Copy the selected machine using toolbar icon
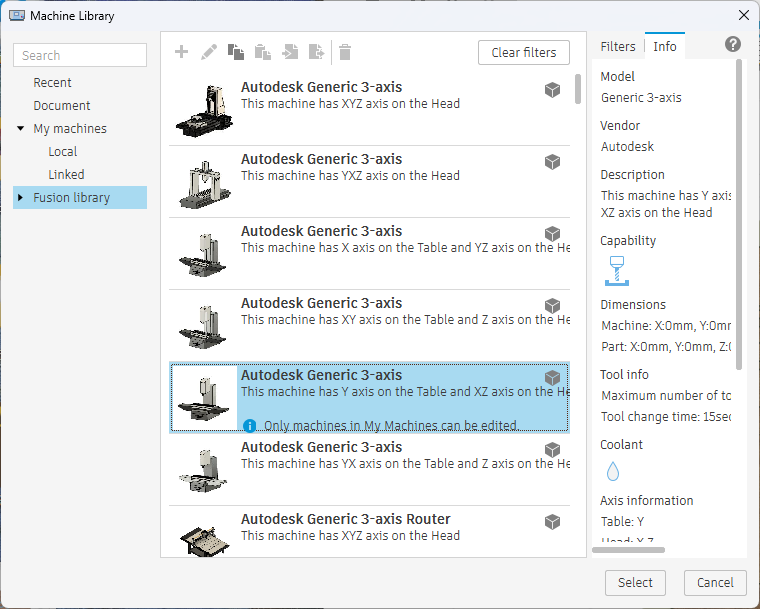This screenshot has width=760, height=609. point(236,52)
